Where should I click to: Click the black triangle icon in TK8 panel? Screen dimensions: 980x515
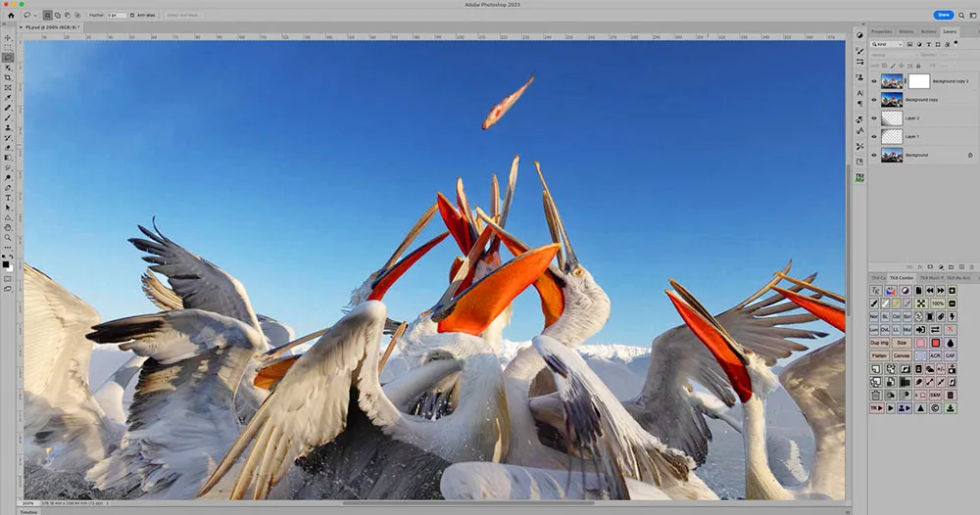920,408
